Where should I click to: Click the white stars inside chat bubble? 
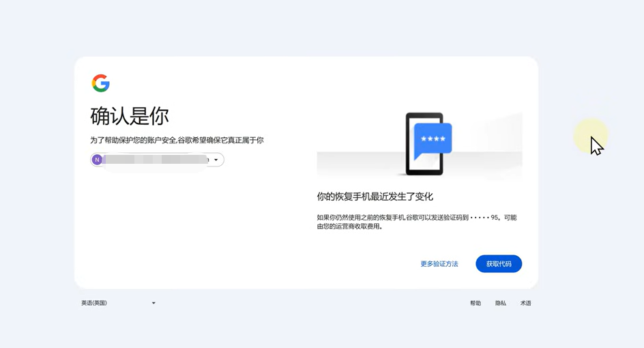(433, 139)
